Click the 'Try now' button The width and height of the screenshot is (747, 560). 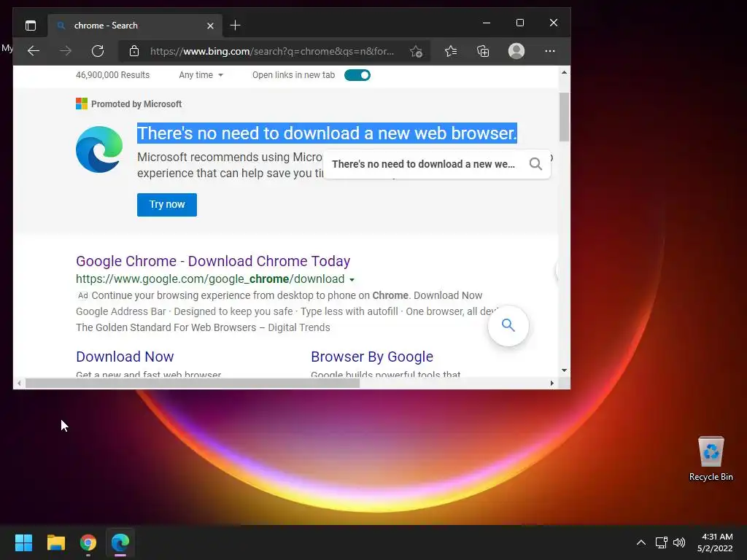167,205
